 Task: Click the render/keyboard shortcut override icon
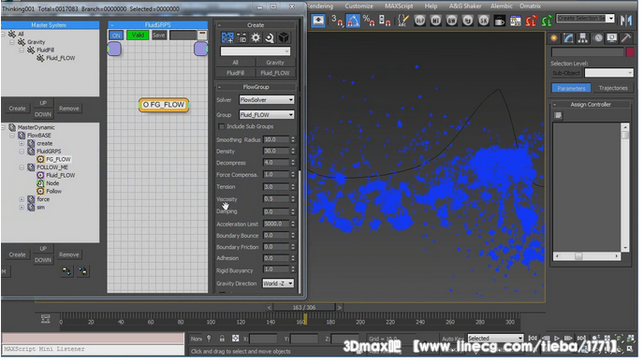(318, 21)
